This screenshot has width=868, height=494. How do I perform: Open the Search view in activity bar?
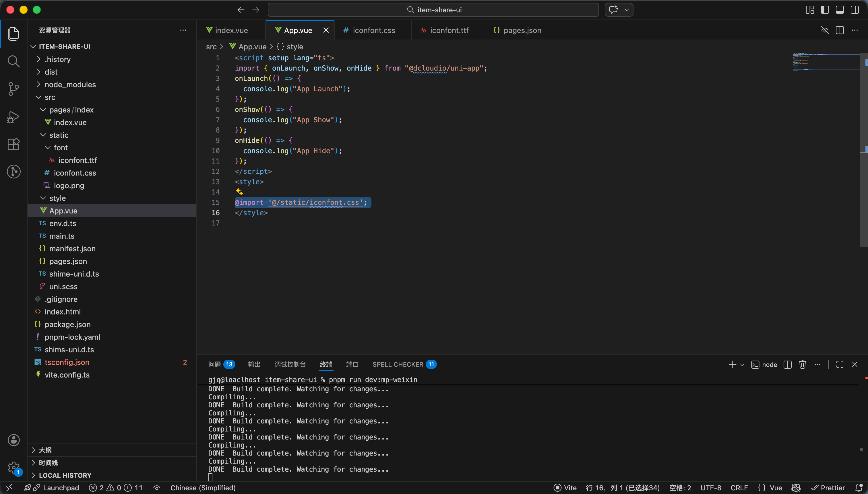pos(13,61)
